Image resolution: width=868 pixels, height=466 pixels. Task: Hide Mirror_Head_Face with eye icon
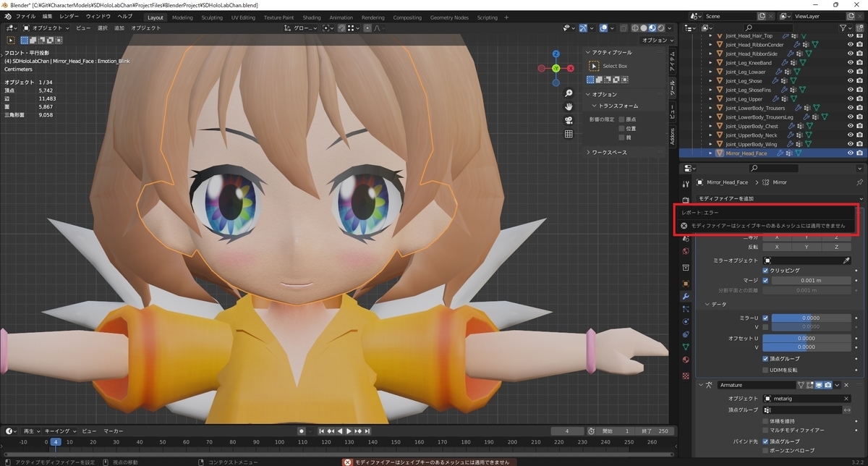[850, 153]
